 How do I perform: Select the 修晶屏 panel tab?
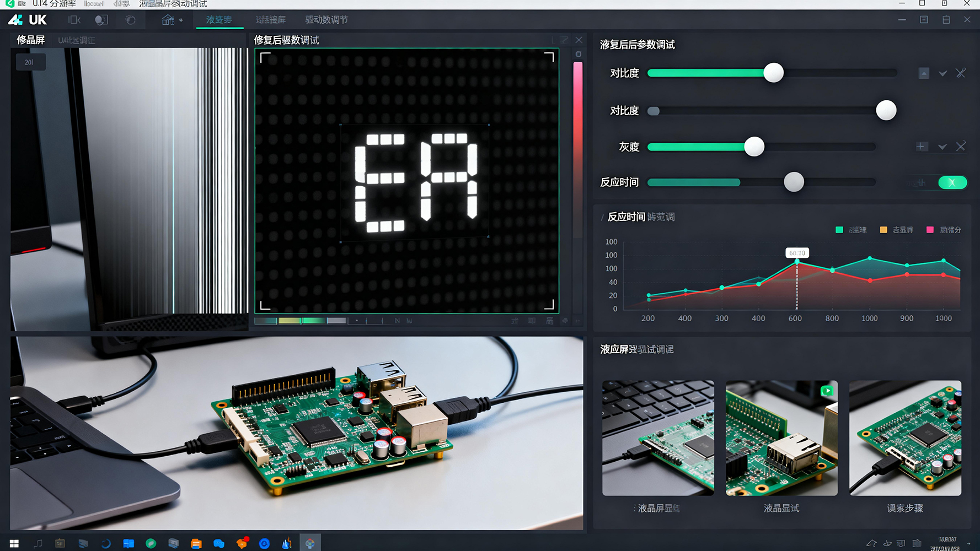point(31,40)
